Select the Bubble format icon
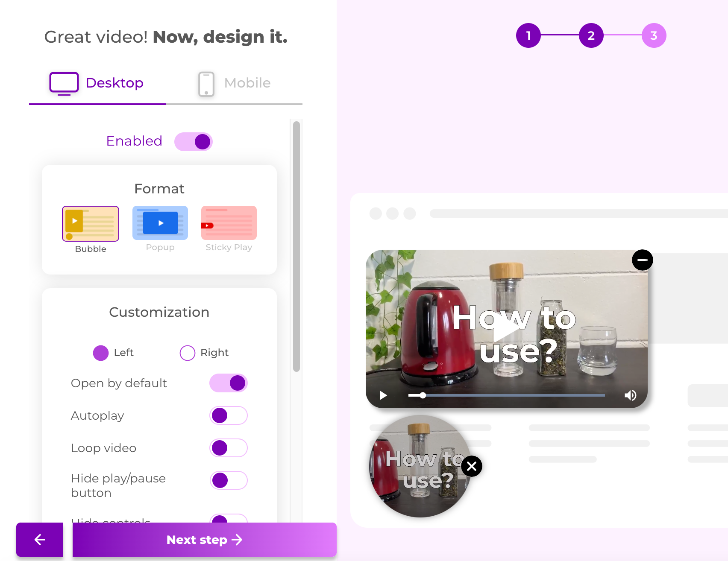This screenshot has height=561, width=728. click(91, 224)
